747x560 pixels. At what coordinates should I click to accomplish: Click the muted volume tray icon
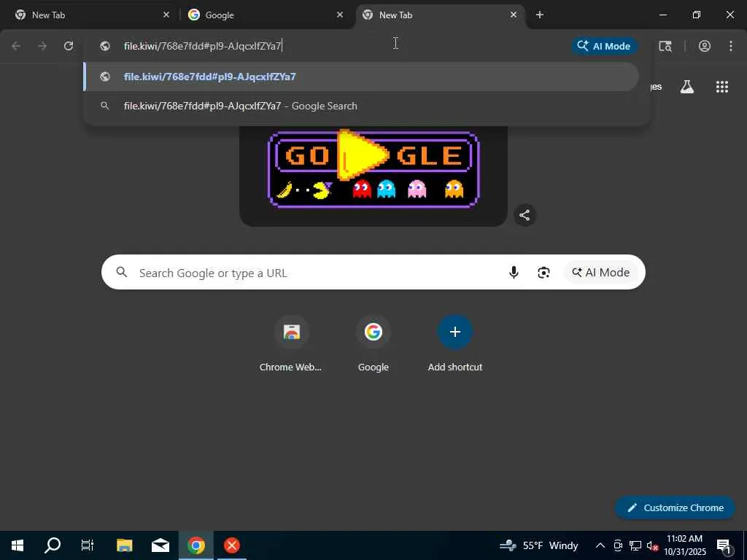[x=652, y=545]
